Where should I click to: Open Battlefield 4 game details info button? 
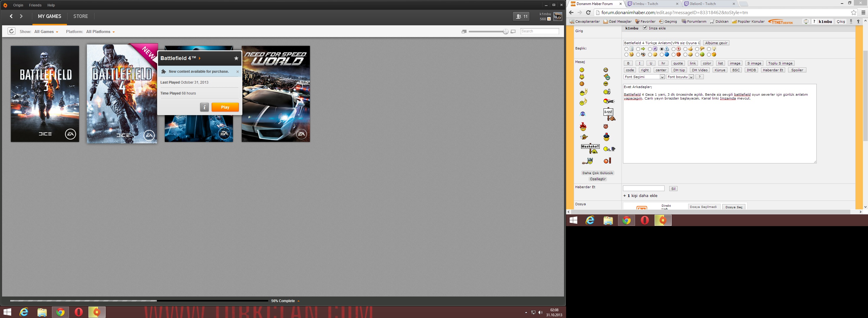(205, 107)
